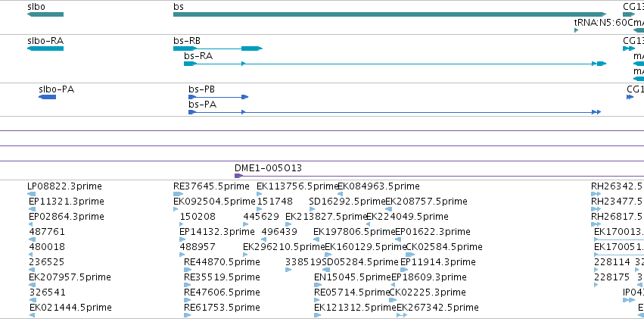Click the LP08822.3prime EST label
The height and width of the screenshot is (319, 644).
64,186
